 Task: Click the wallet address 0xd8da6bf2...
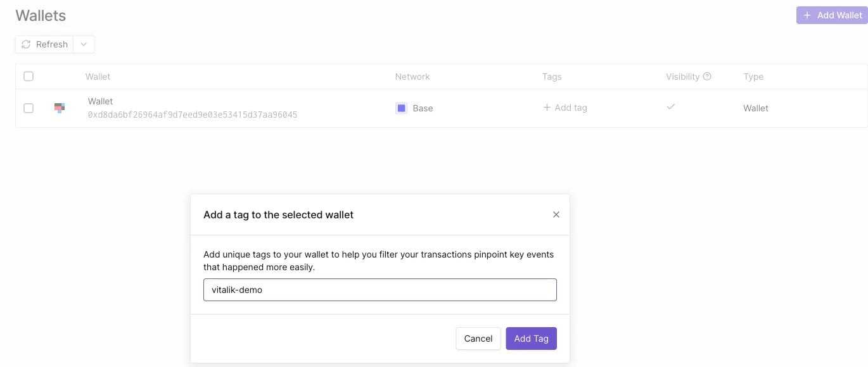193,115
